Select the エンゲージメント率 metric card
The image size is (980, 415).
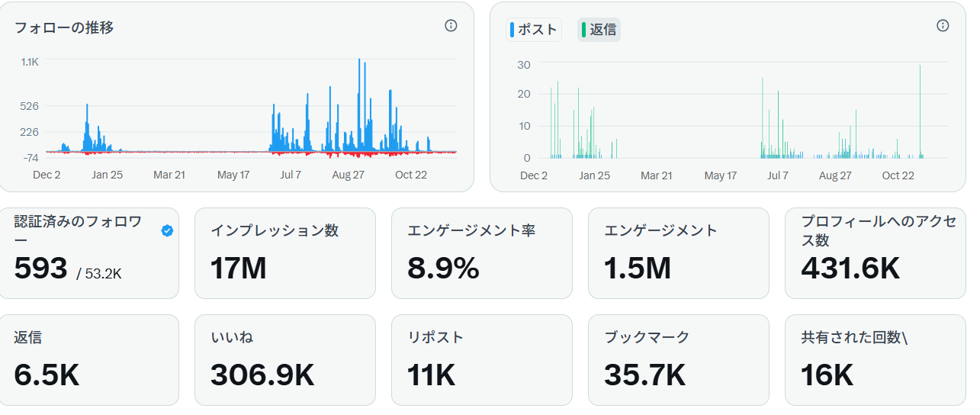point(481,253)
